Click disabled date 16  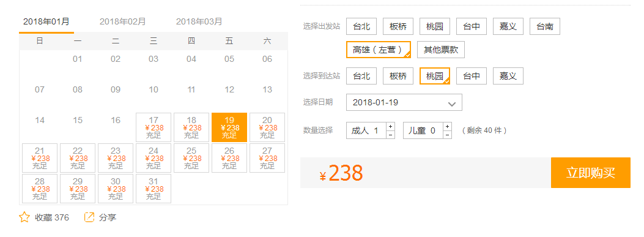click(x=116, y=120)
